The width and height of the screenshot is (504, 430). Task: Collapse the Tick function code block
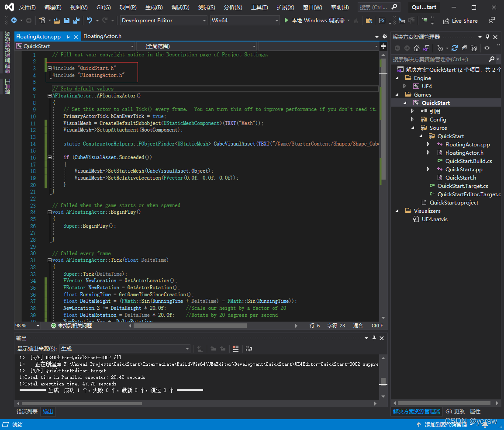pos(49,260)
